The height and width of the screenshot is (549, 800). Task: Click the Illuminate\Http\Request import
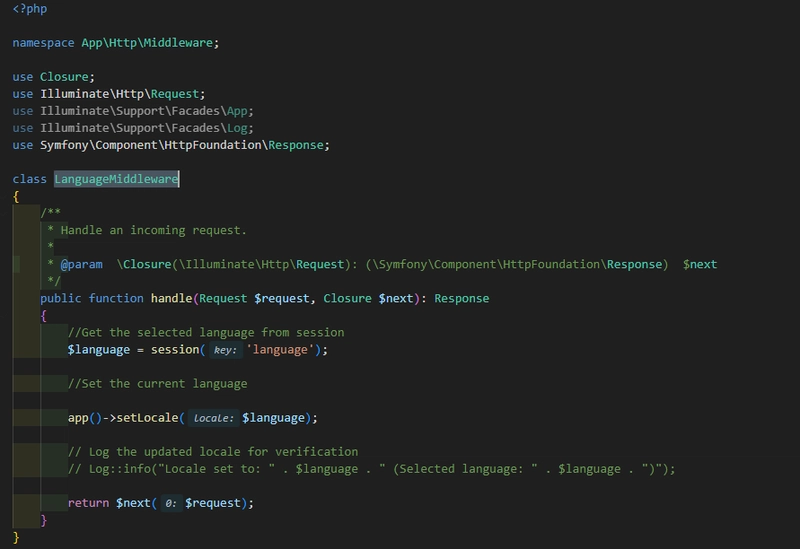122,93
